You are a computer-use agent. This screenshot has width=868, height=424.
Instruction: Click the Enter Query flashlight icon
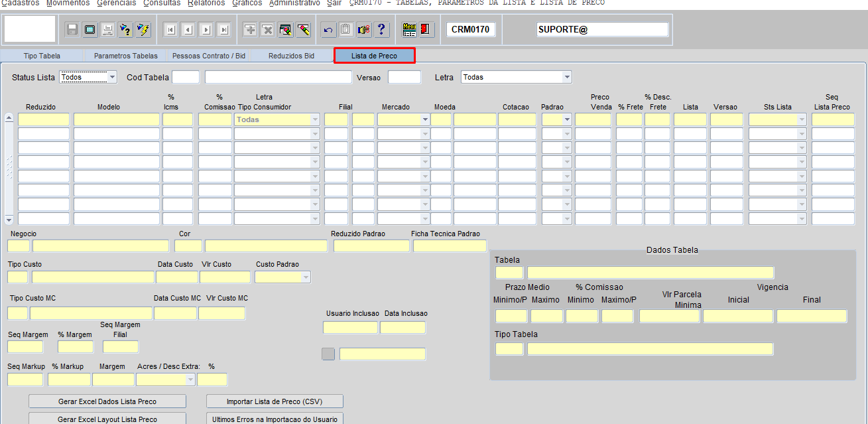tap(125, 30)
